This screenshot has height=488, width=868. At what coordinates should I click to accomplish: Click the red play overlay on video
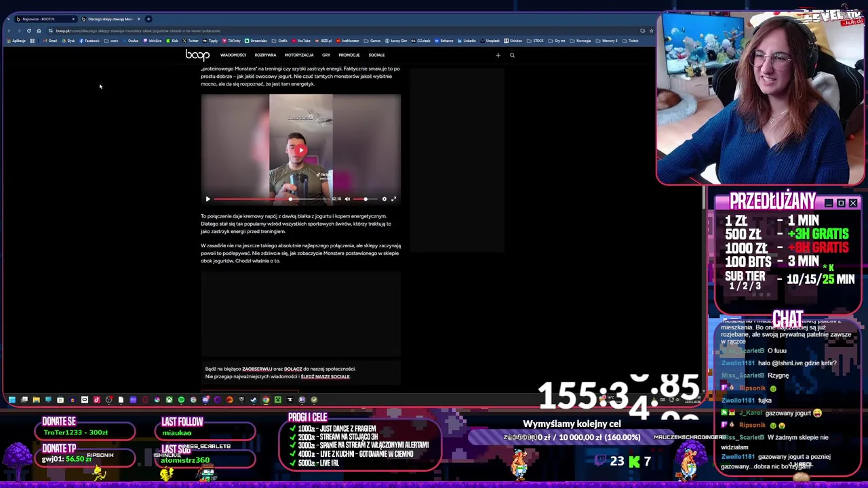point(300,150)
